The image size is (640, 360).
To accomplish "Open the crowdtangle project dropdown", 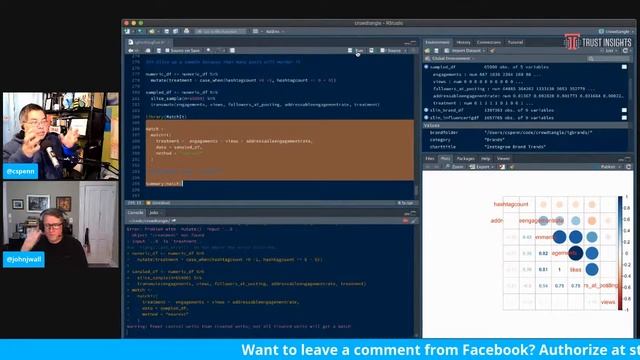I will 616,31.
